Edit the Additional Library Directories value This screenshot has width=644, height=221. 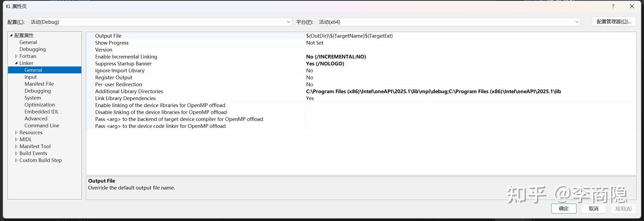pyautogui.click(x=433, y=91)
